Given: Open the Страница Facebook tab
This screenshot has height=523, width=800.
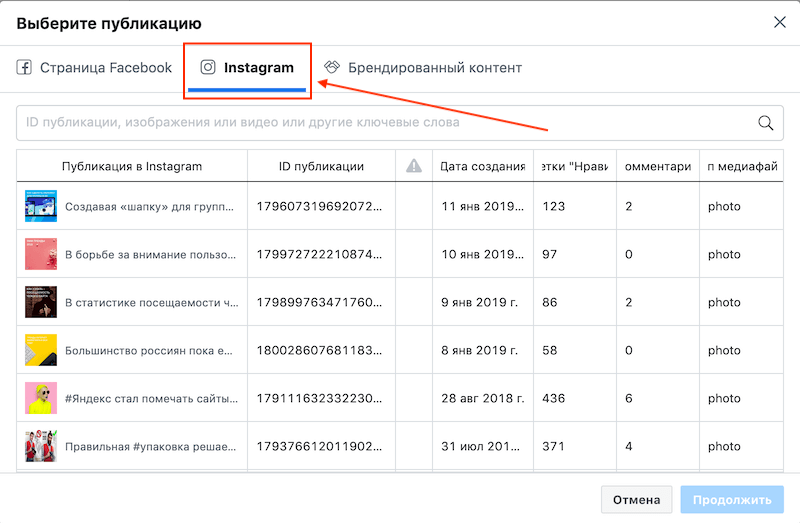Looking at the screenshot, I should tap(94, 67).
